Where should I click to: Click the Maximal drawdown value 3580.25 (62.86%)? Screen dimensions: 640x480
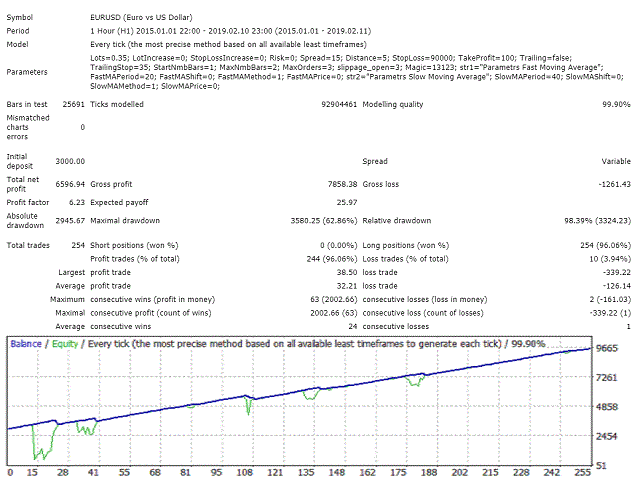tap(324, 221)
